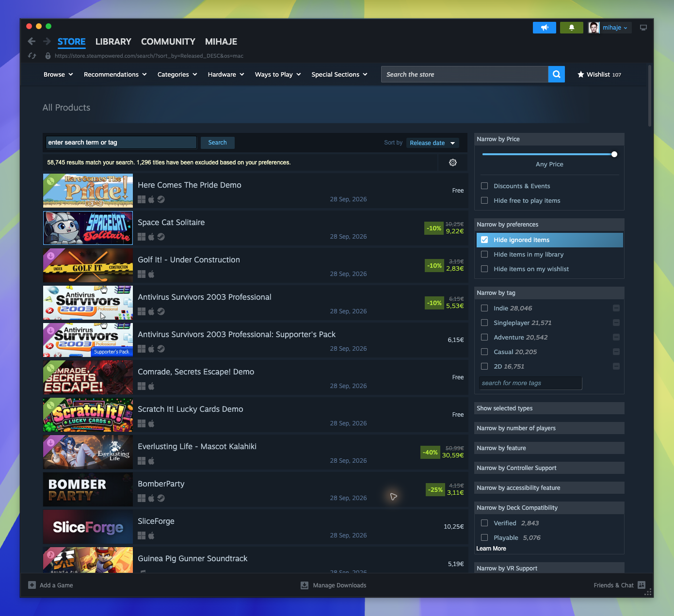Open the Release date sort dropdown
The width and height of the screenshot is (674, 616).
(x=433, y=143)
